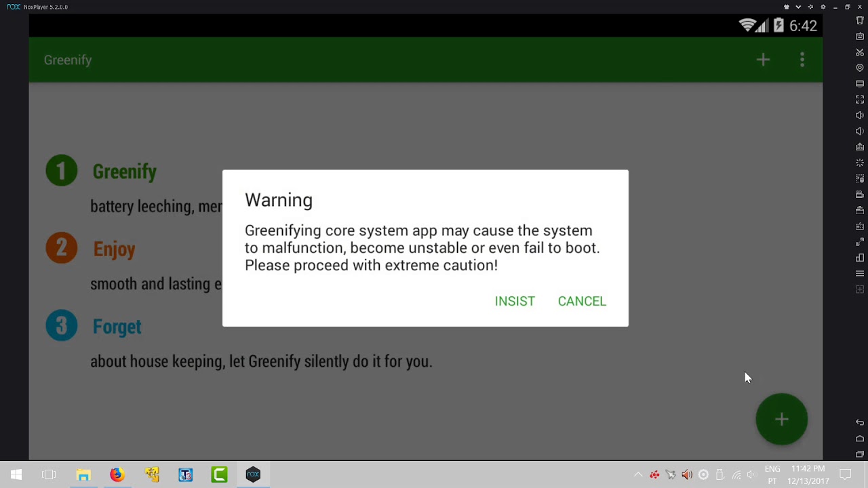This screenshot has height=488, width=868.
Task: Click the upper speaker volume icon
Action: (x=860, y=115)
